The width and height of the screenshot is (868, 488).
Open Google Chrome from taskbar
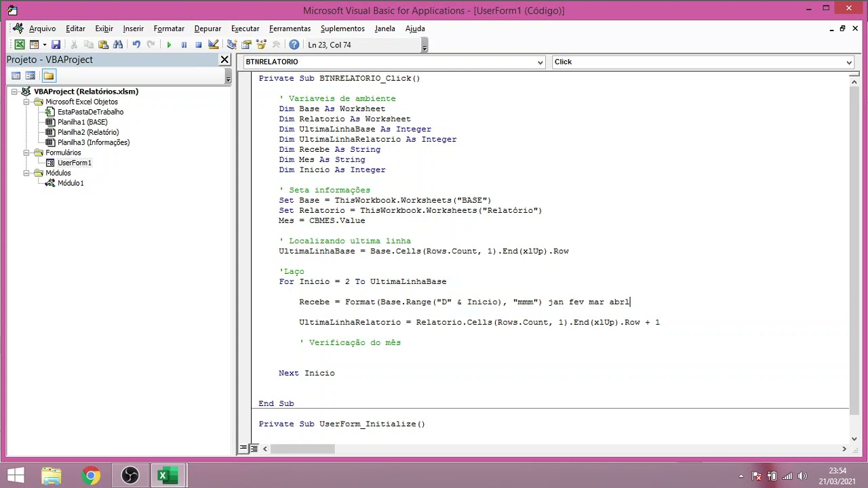pyautogui.click(x=90, y=475)
